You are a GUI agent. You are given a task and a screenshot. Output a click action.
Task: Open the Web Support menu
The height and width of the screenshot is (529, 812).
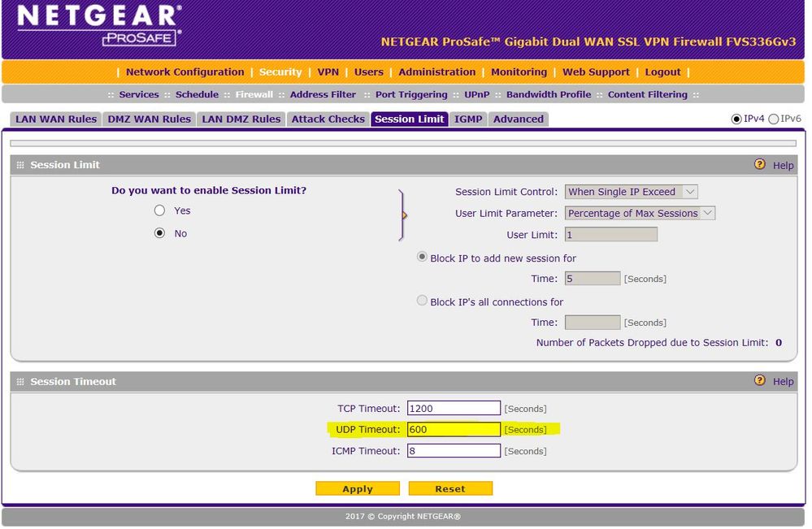596,72
